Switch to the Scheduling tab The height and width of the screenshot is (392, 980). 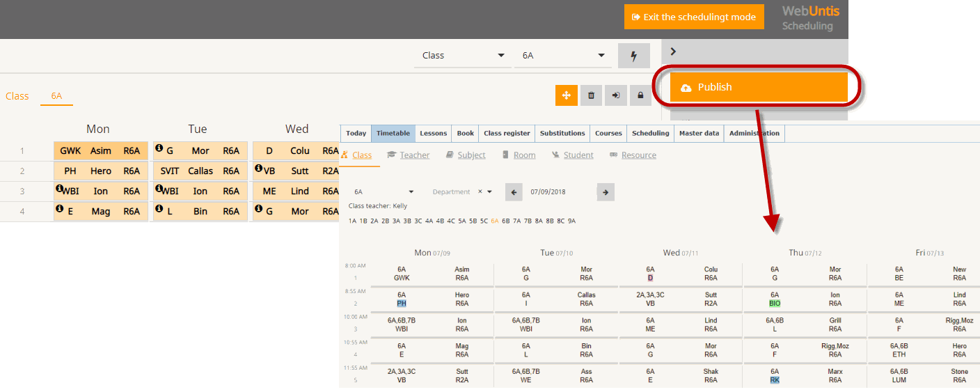click(651, 133)
